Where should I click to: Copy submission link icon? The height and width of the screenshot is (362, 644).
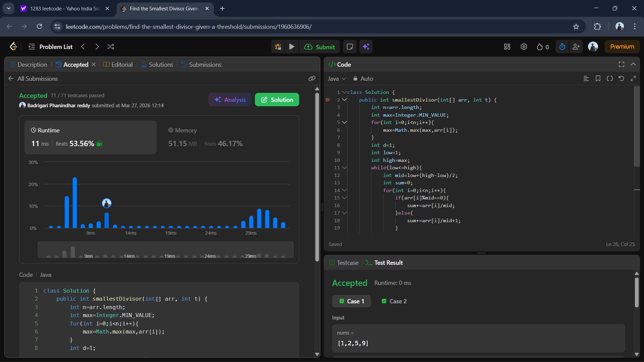click(312, 78)
